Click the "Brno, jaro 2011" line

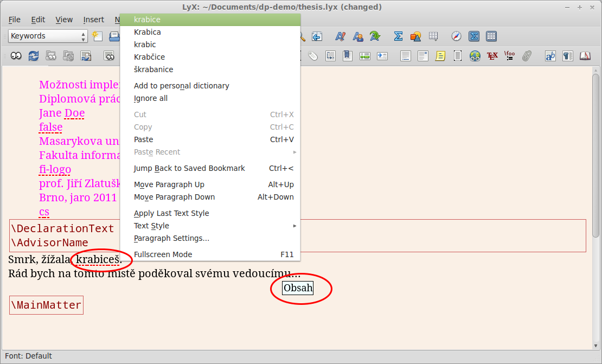coord(78,198)
